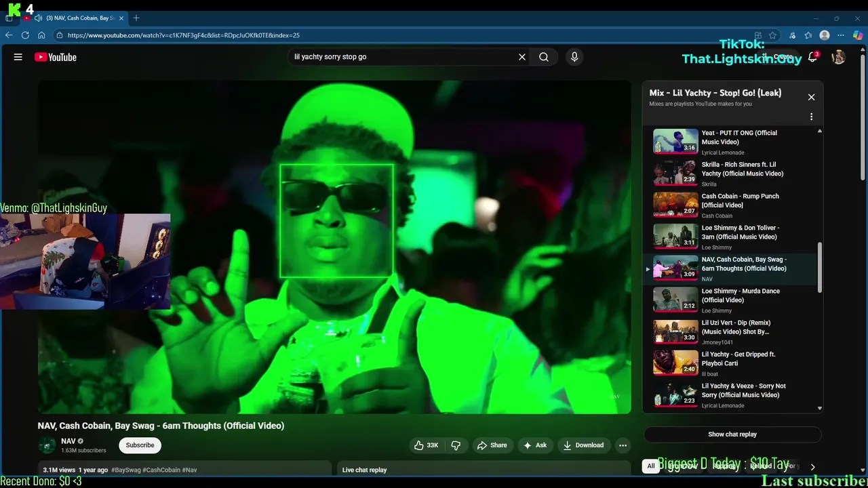
Task: Reload the page in the browser
Action: click(25, 35)
